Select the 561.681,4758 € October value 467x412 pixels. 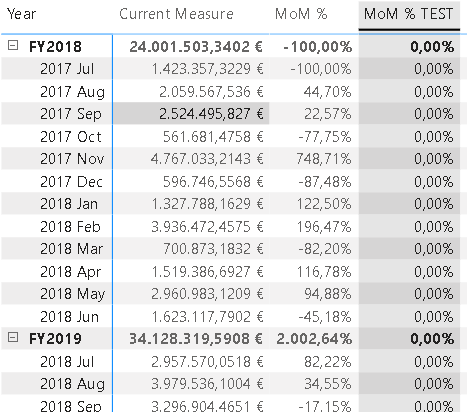[213, 137]
